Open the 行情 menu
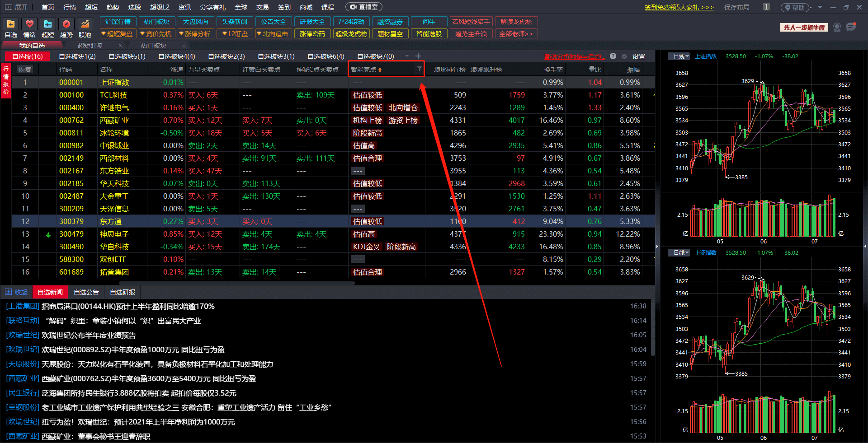Screen dimensions: 868x443 (70, 7)
